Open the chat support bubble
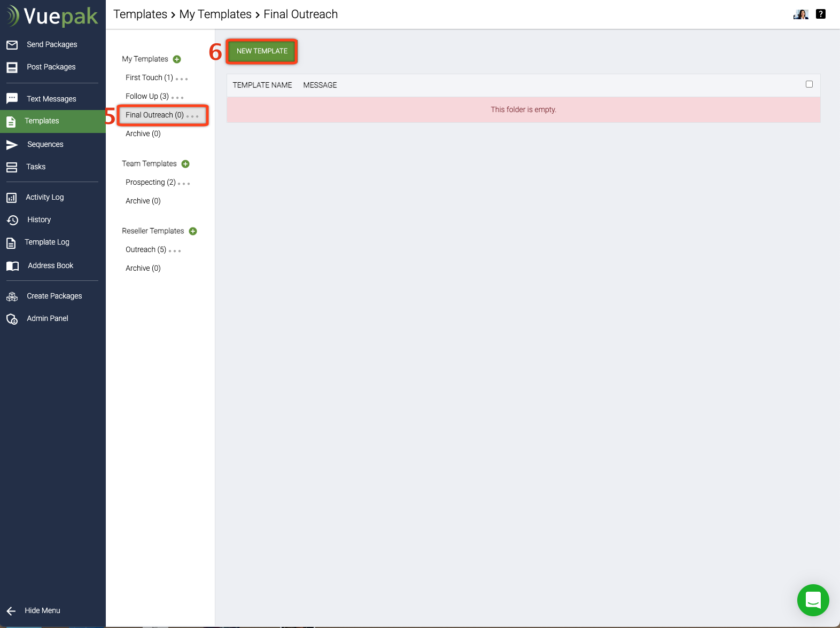840x628 pixels. (813, 600)
